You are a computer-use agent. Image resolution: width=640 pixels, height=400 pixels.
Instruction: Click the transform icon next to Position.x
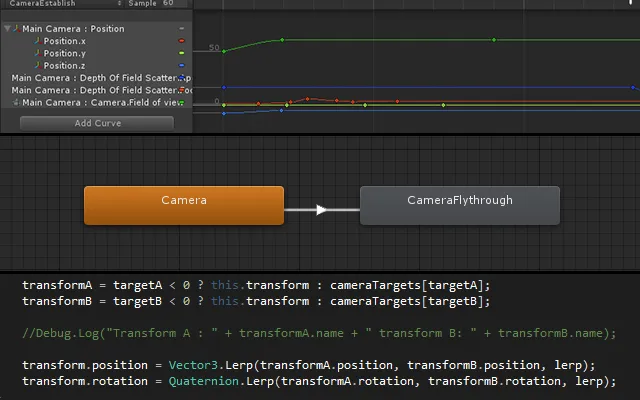point(38,41)
